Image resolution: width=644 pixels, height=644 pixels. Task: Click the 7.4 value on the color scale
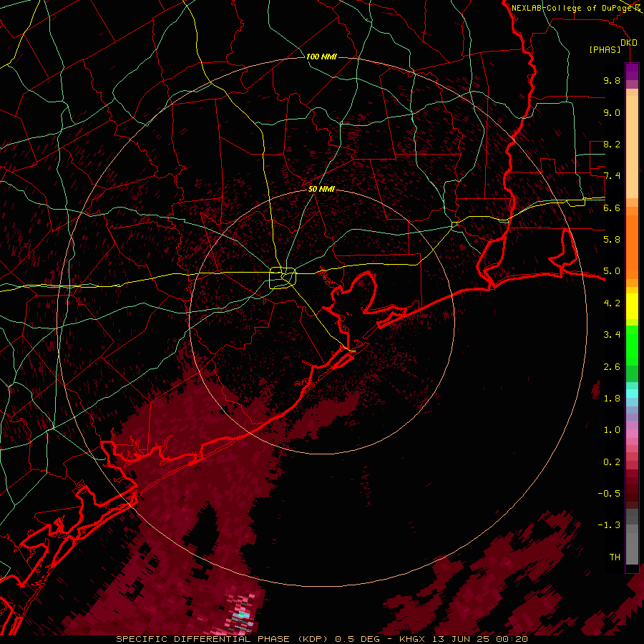coord(612,176)
